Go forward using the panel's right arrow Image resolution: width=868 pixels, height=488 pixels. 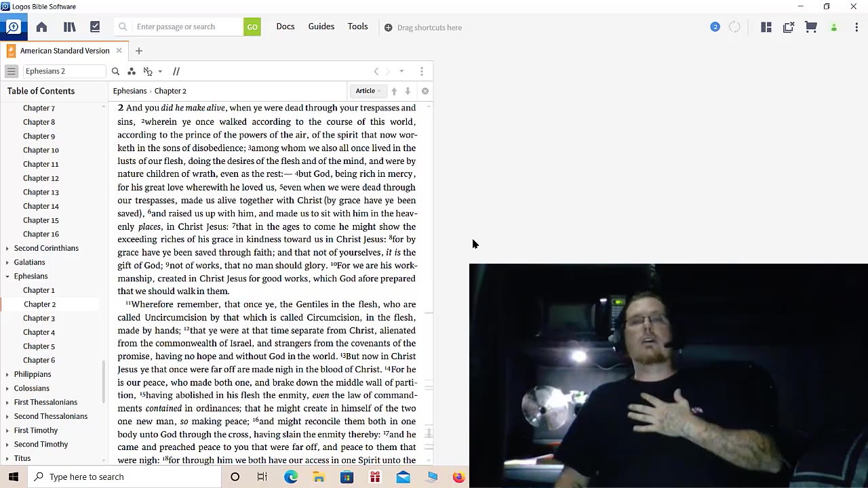(x=388, y=71)
